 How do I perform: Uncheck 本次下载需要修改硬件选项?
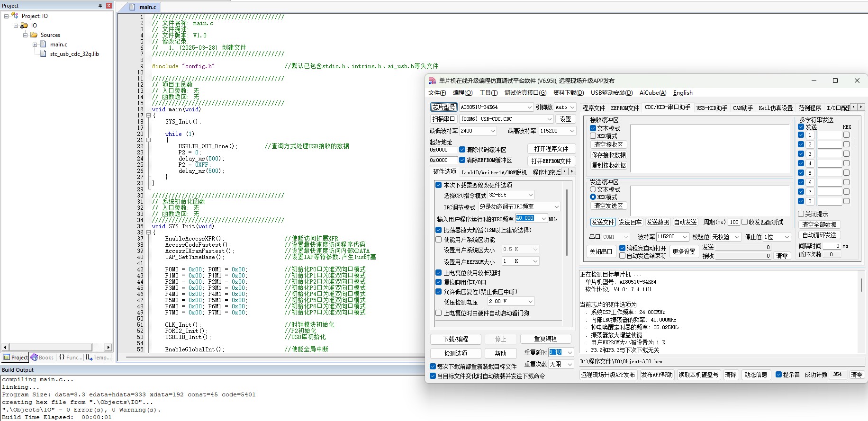pyautogui.click(x=439, y=185)
